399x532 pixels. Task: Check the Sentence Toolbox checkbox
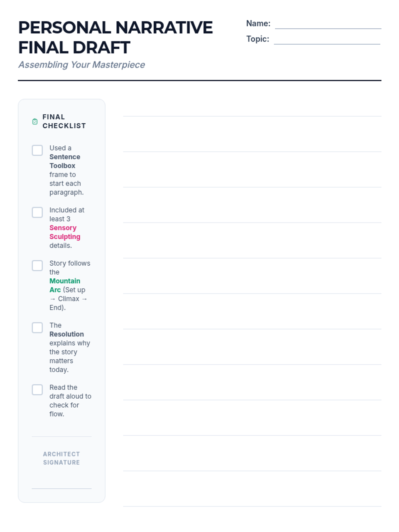[37, 150]
